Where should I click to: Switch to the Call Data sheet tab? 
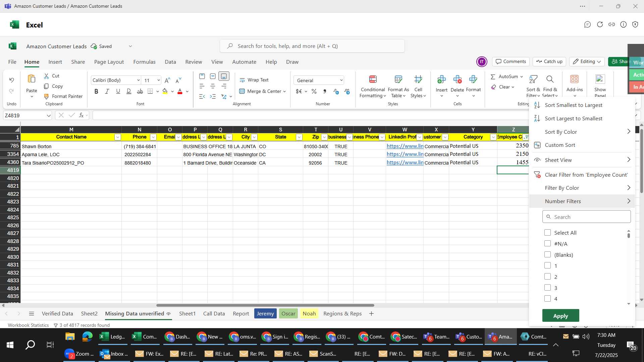[x=214, y=314]
